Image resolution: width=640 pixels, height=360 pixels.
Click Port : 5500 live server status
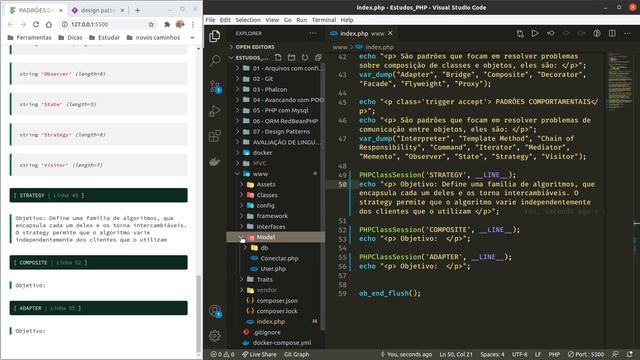pyautogui.click(x=586, y=354)
